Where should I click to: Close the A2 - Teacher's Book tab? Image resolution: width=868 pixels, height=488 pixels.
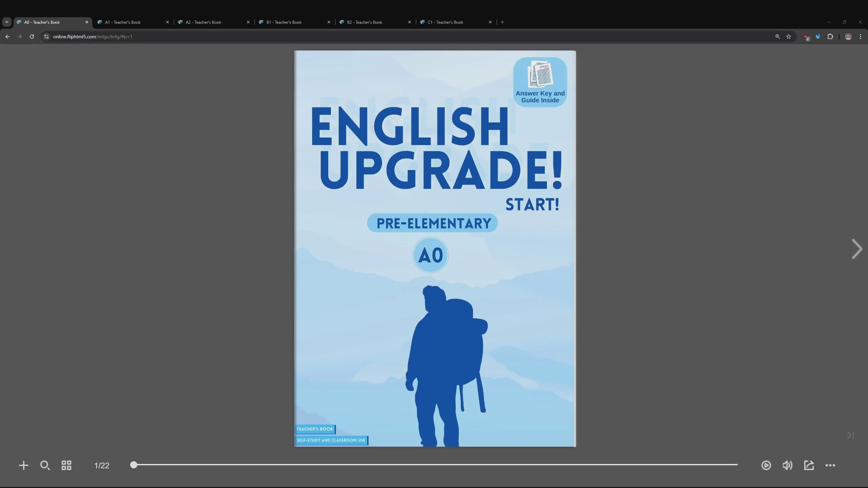pos(248,22)
